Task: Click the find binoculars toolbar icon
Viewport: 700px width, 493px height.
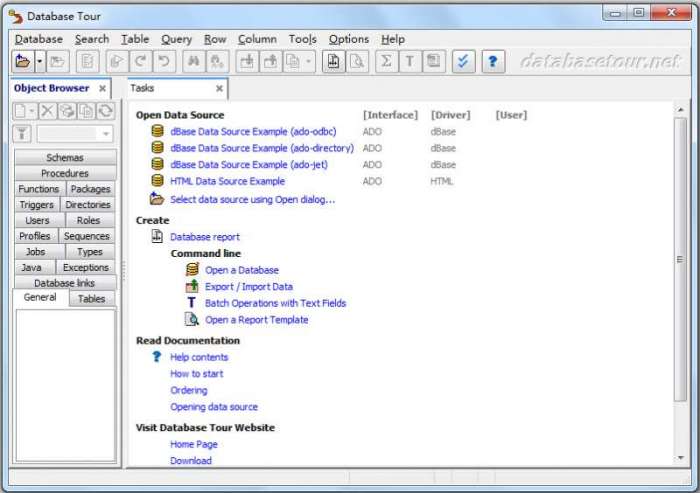Action: pos(193,62)
